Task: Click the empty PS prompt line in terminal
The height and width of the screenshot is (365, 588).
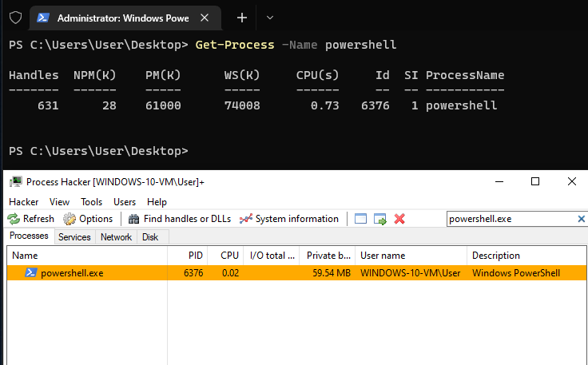Action: tap(98, 151)
